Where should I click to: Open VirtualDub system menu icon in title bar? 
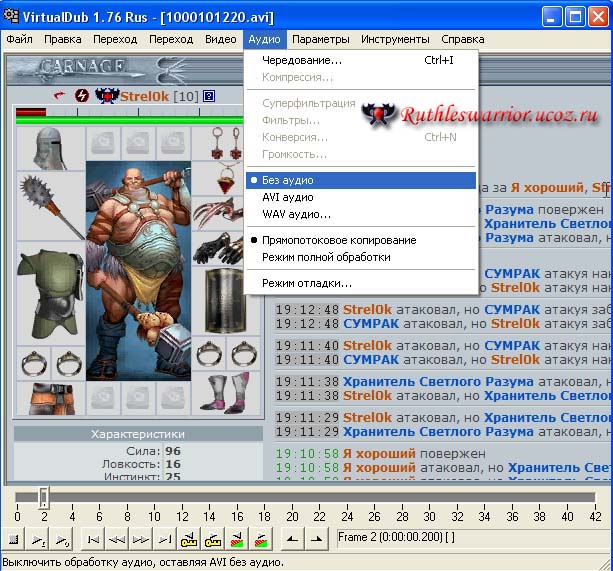[11, 16]
